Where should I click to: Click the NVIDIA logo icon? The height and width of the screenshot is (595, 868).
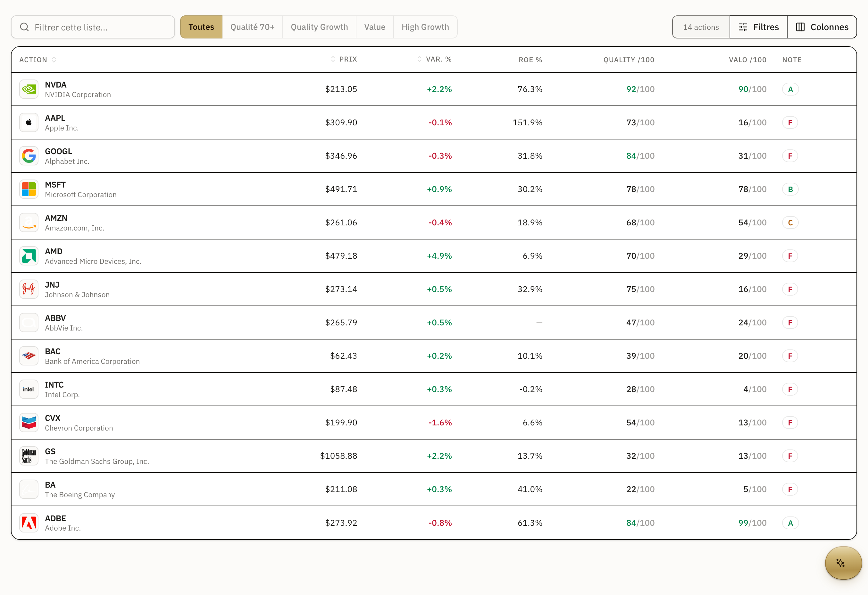pyautogui.click(x=29, y=89)
